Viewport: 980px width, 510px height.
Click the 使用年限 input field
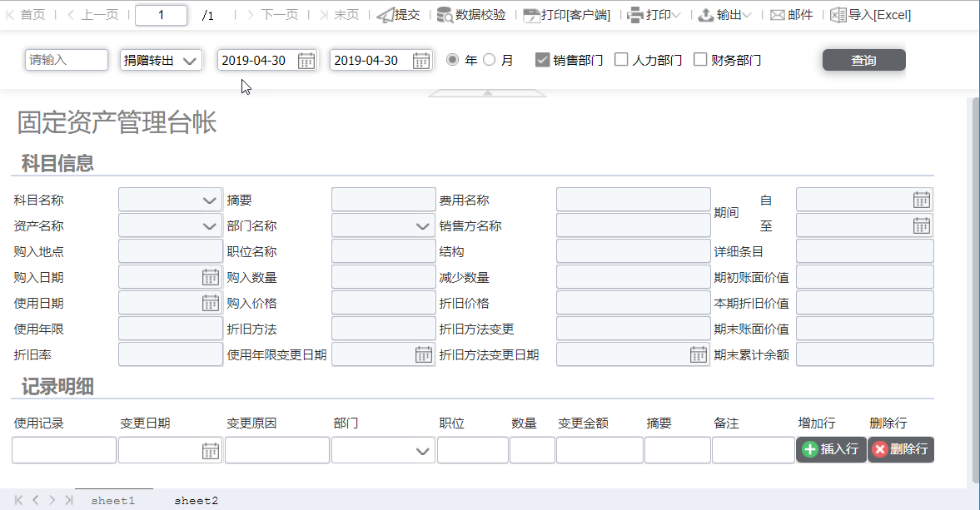tap(170, 329)
